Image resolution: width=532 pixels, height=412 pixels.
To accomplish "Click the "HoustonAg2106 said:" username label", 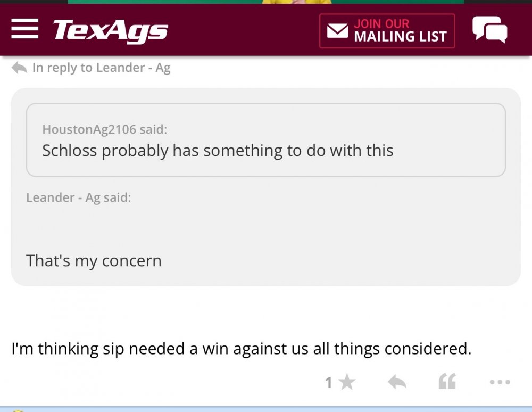I will tap(104, 129).
